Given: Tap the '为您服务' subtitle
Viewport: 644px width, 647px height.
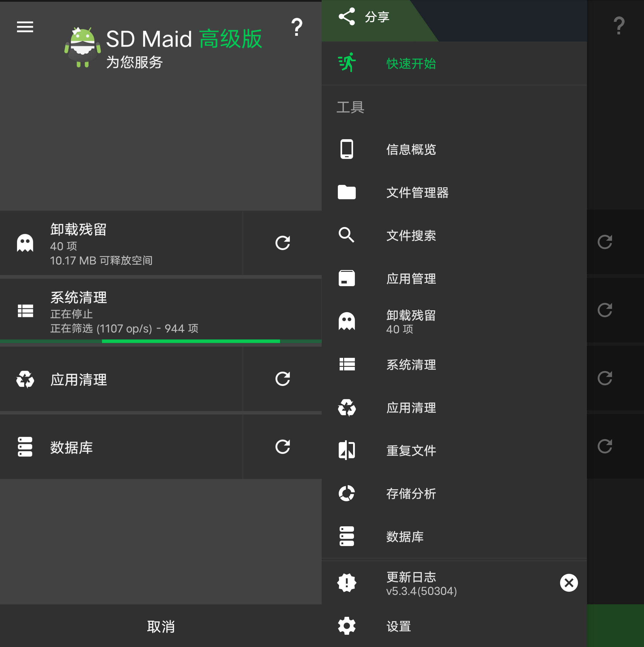Looking at the screenshot, I should pos(134,62).
